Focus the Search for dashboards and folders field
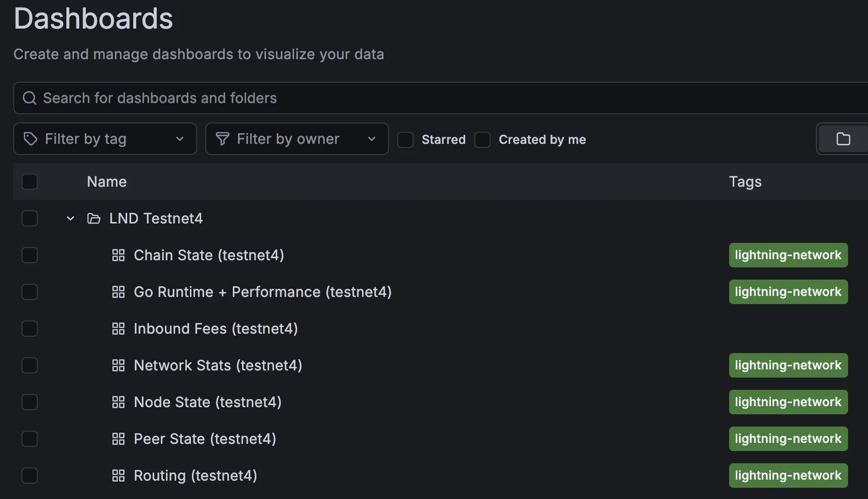The height and width of the screenshot is (499, 868). (441, 98)
